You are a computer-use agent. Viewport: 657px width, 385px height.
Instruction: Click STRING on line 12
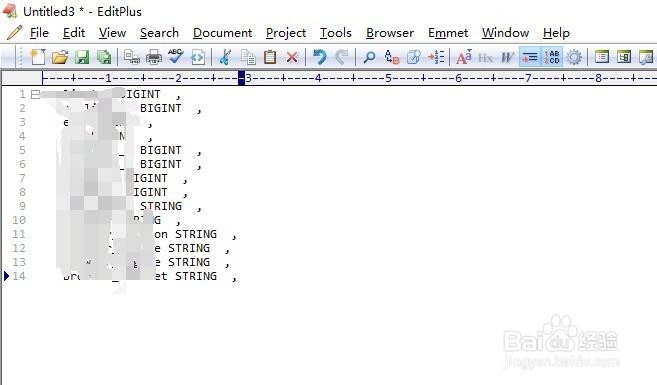click(189, 248)
